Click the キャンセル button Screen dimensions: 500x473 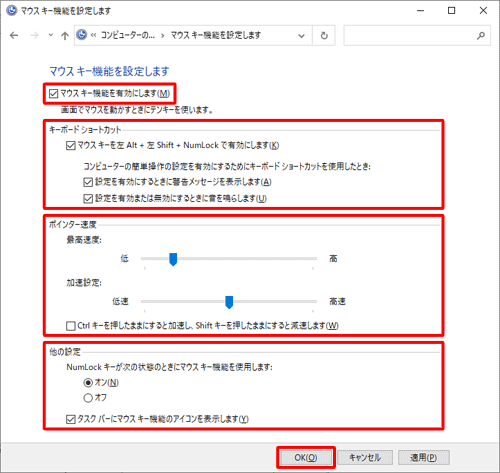(x=365, y=458)
